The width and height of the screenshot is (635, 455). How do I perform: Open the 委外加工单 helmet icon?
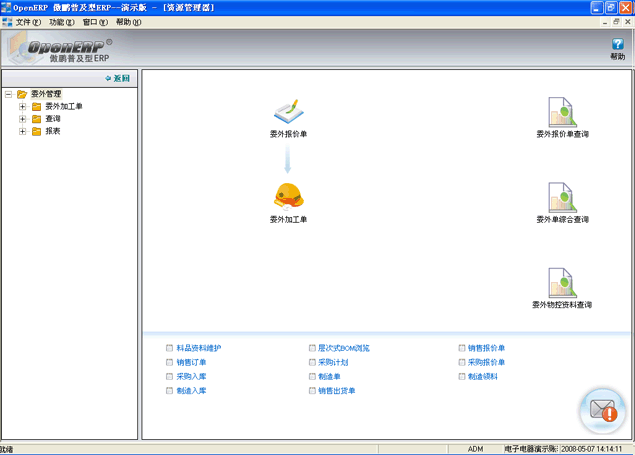(288, 195)
